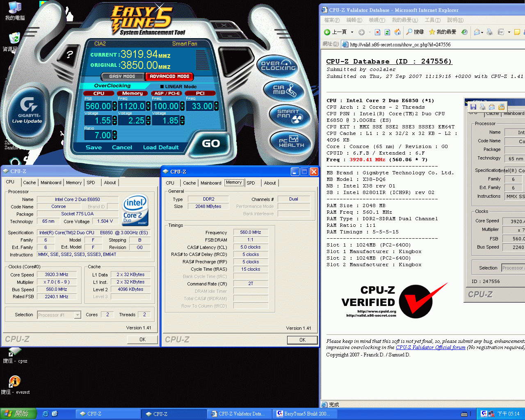Click the Forward arrow in Internet Explorer
The height and width of the screenshot is (420, 525).
click(361, 32)
